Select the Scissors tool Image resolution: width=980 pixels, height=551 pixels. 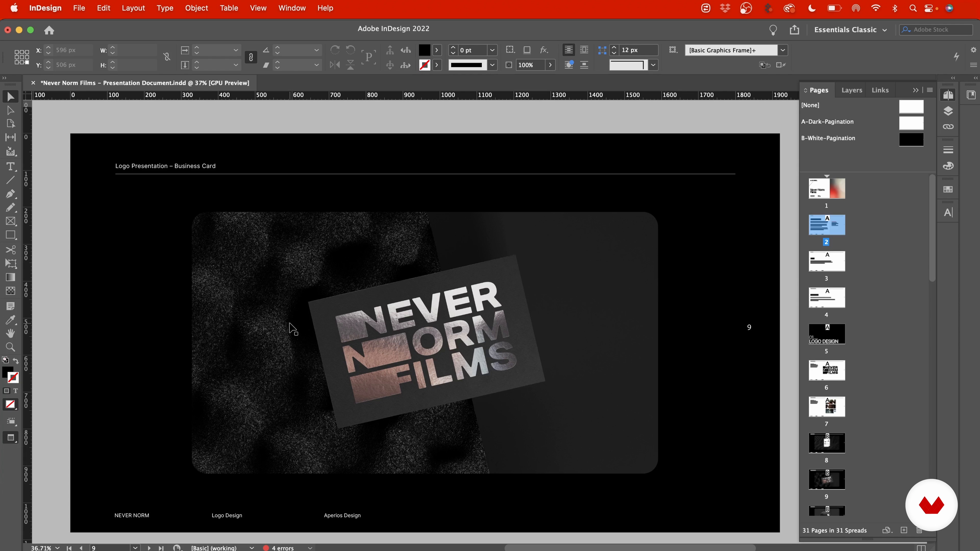pyautogui.click(x=10, y=250)
